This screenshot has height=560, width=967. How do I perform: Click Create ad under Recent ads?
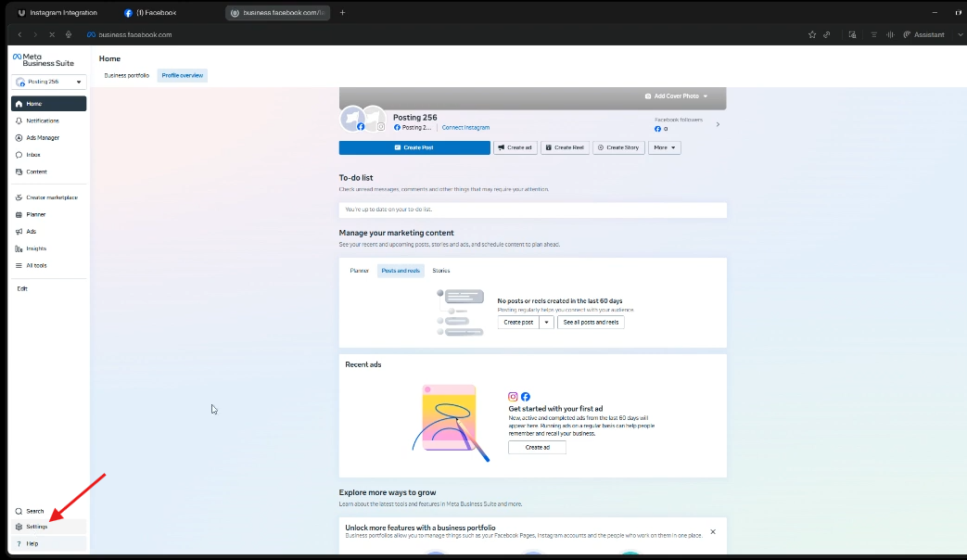point(537,448)
